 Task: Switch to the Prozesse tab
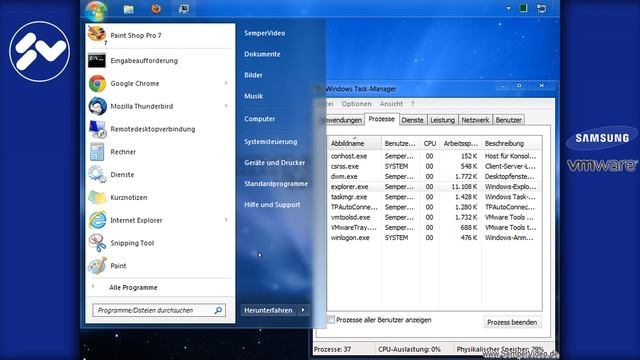(x=381, y=119)
